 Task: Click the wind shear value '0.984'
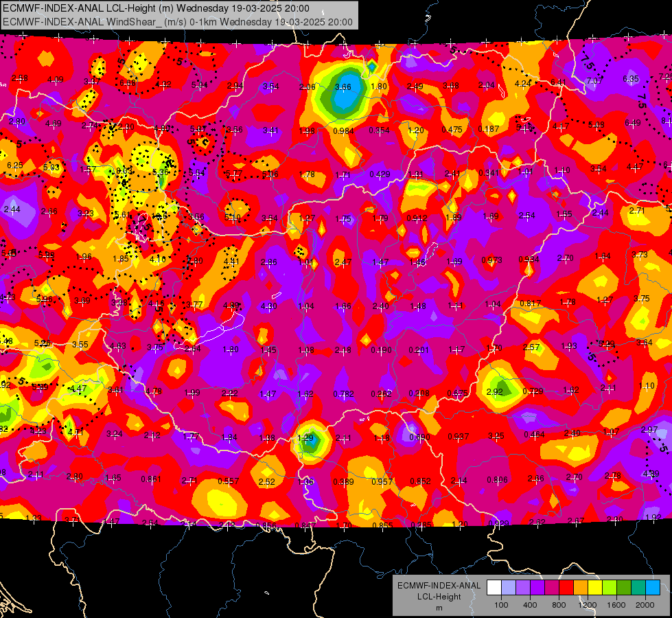click(343, 130)
